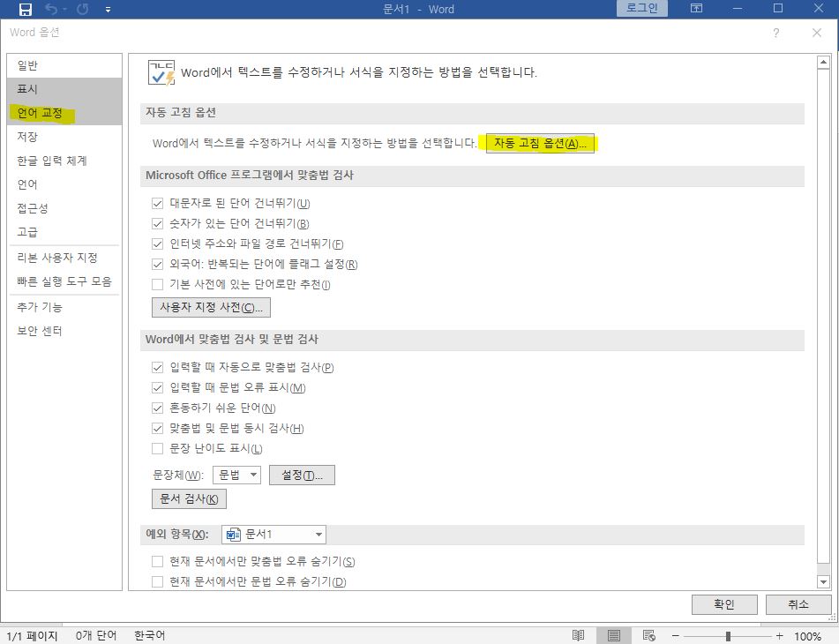Screen dimensions: 839x644
Task: Open the 추가 기능 category
Action: tap(64, 306)
